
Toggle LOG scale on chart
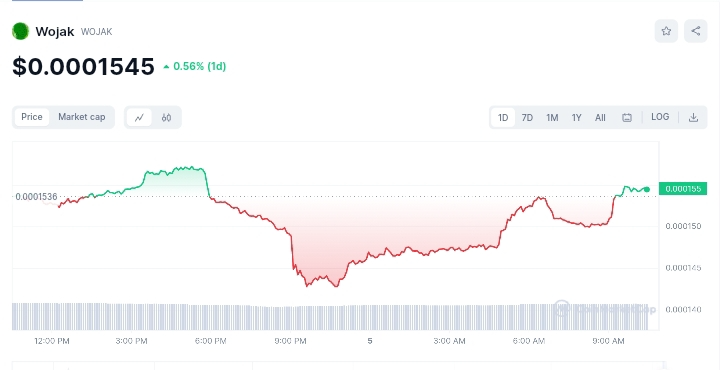(x=660, y=117)
